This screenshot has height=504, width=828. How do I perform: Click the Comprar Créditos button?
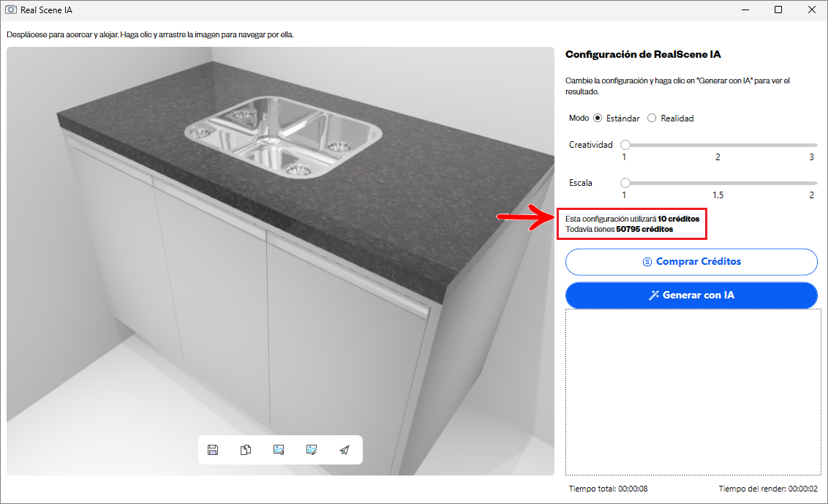[x=691, y=262]
